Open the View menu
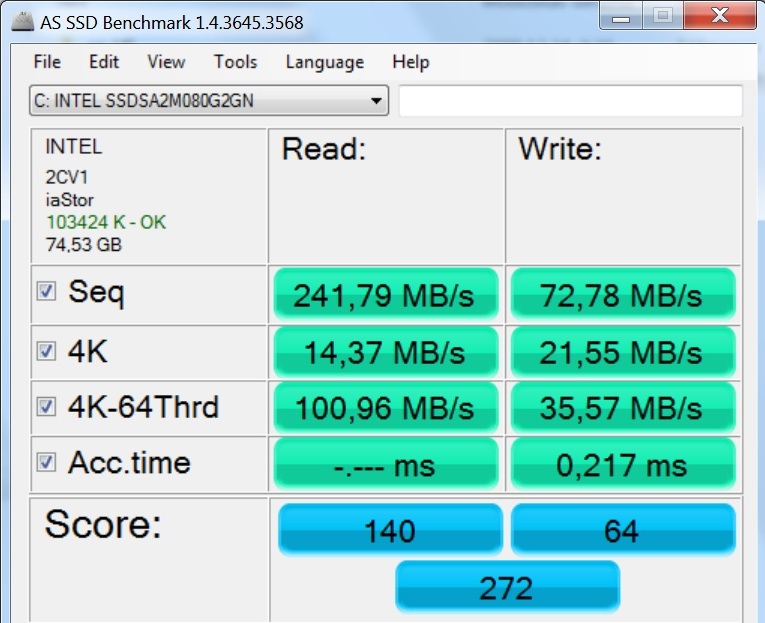Viewport: 765px width, 623px height. [x=166, y=62]
